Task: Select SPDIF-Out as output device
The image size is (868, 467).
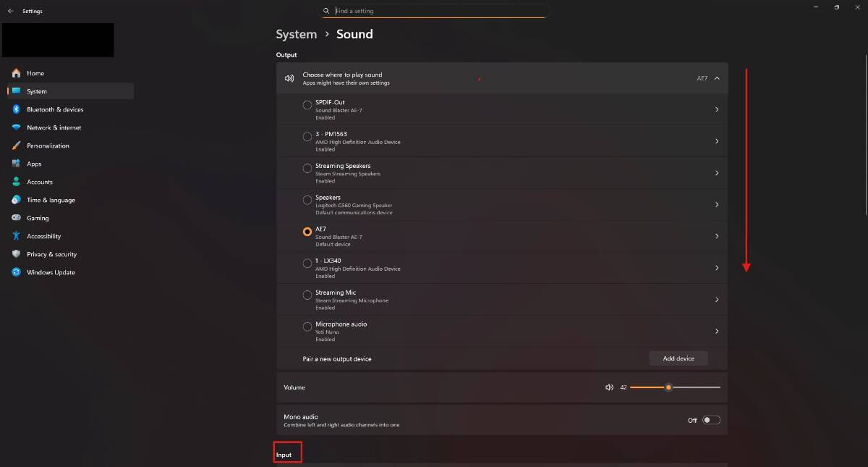Action: pyautogui.click(x=307, y=105)
